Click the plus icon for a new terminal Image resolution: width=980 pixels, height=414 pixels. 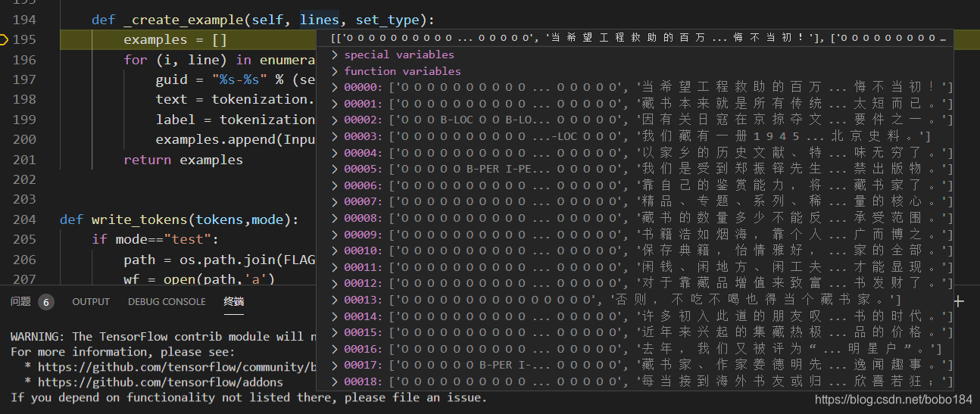point(959,301)
